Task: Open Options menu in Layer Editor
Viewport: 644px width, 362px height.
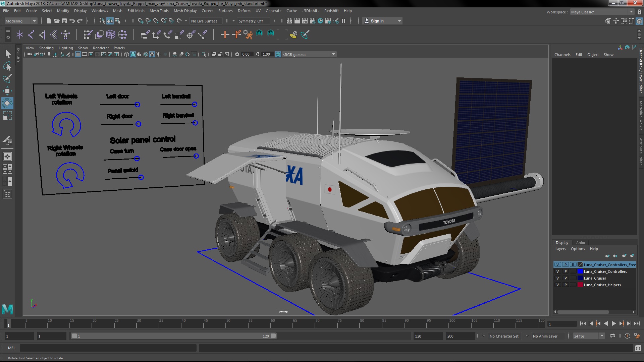Action: tap(578, 249)
